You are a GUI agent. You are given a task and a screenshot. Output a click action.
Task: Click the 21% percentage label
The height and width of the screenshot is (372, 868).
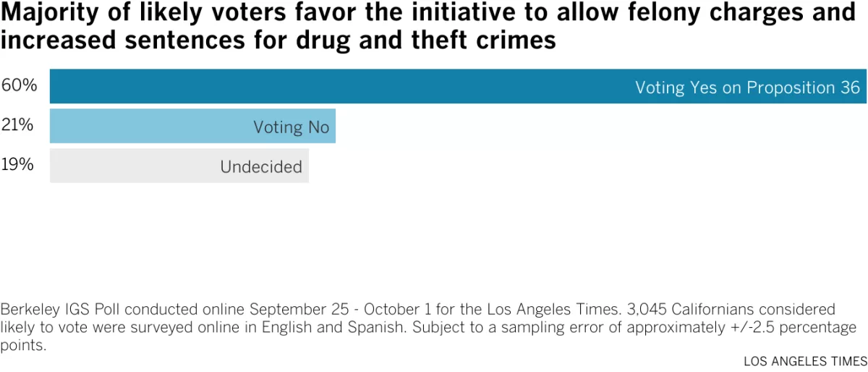click(18, 125)
